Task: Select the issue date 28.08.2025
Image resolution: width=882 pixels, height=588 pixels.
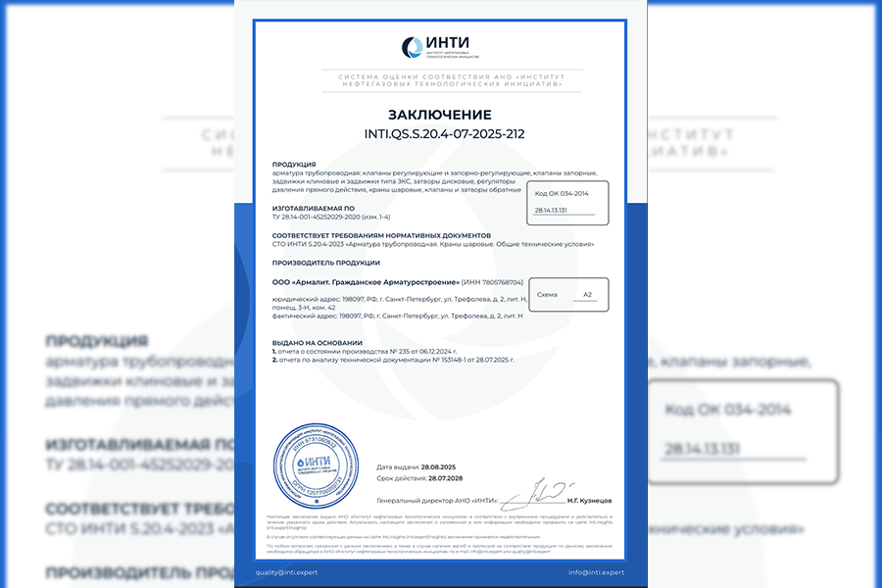Action: (442, 466)
